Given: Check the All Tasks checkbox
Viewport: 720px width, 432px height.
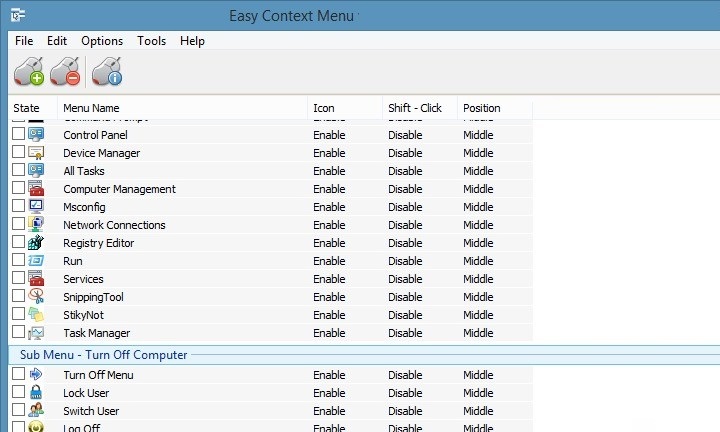Looking at the screenshot, I should (18, 169).
